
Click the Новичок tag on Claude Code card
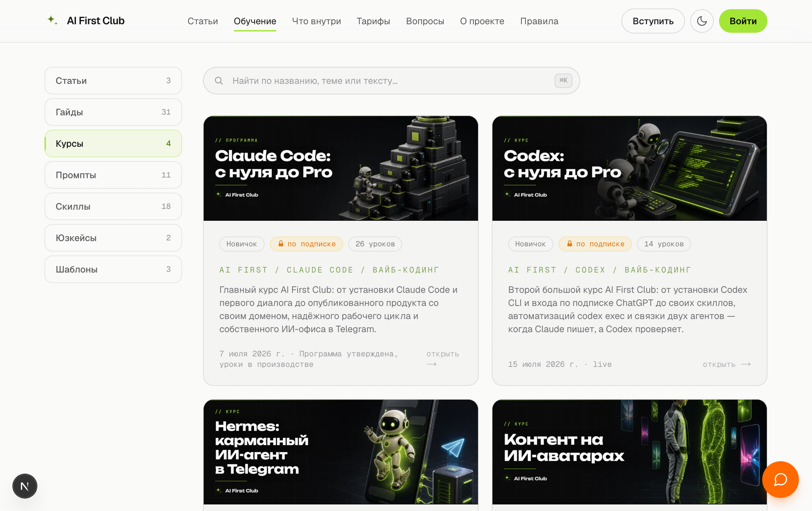pos(242,244)
